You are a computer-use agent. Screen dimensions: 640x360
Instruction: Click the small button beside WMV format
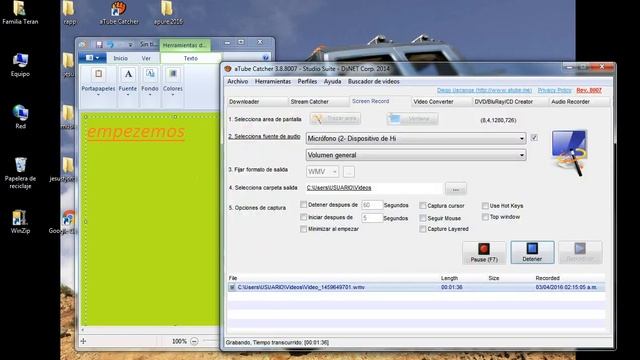(x=349, y=172)
